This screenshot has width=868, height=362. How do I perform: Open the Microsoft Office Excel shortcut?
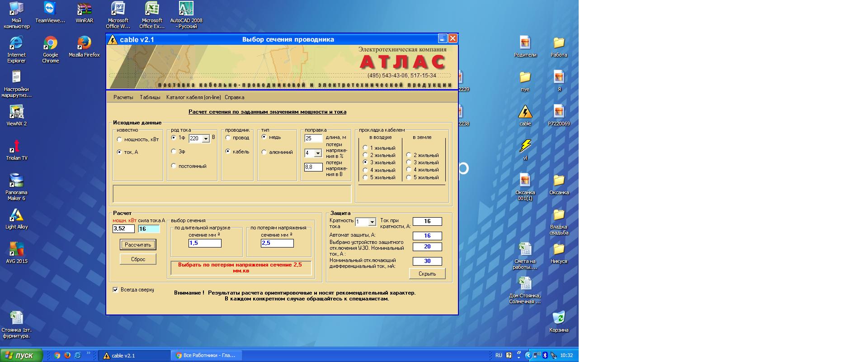click(152, 15)
